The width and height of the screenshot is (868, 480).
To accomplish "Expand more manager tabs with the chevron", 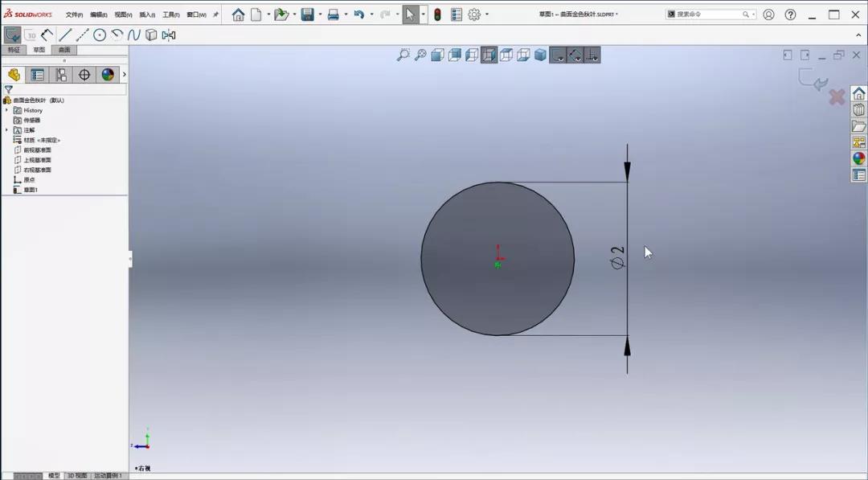I will point(124,74).
